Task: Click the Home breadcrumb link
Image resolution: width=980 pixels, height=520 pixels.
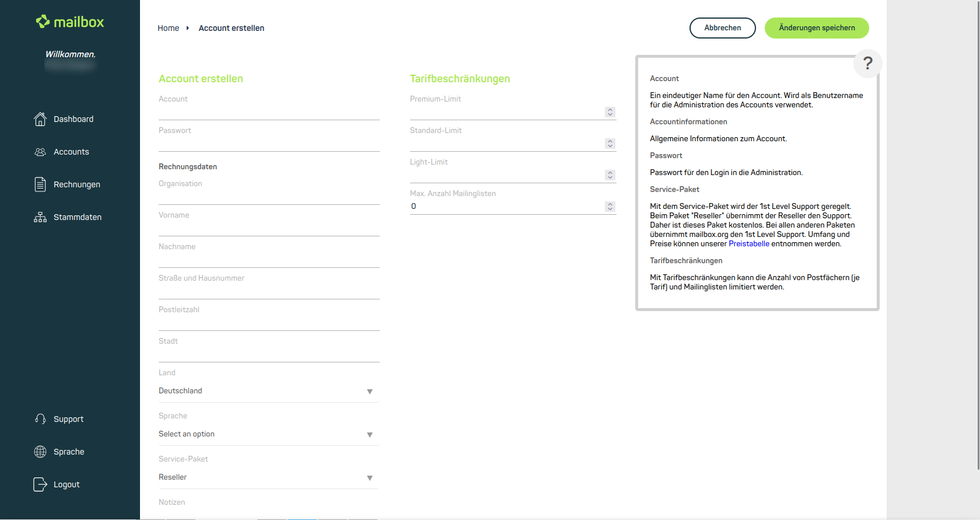Action: coord(168,28)
